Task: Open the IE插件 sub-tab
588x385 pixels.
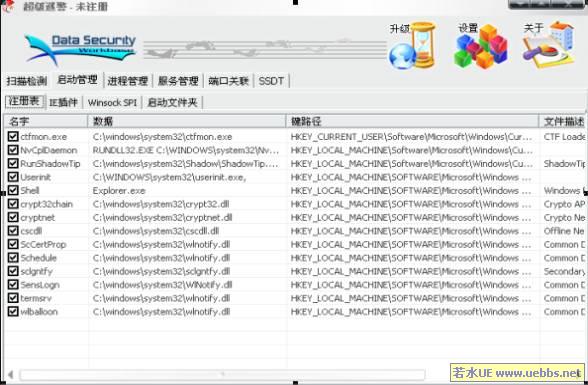Action: pos(63,102)
